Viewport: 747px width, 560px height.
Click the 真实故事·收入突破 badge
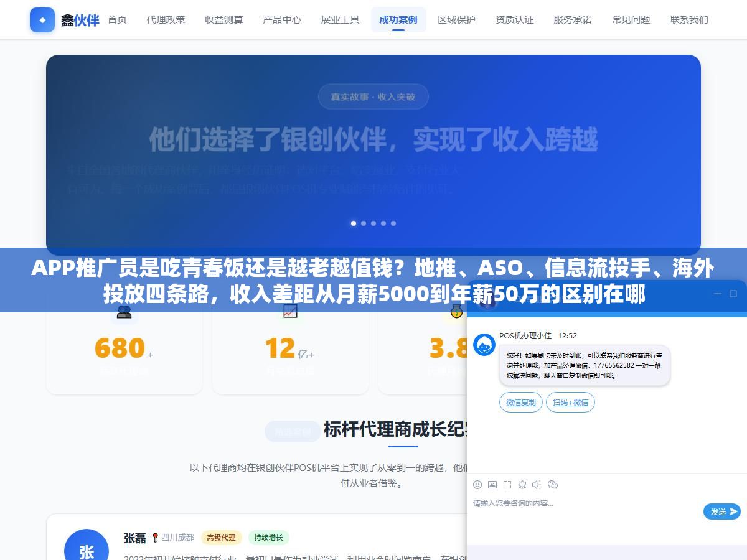pos(374,96)
